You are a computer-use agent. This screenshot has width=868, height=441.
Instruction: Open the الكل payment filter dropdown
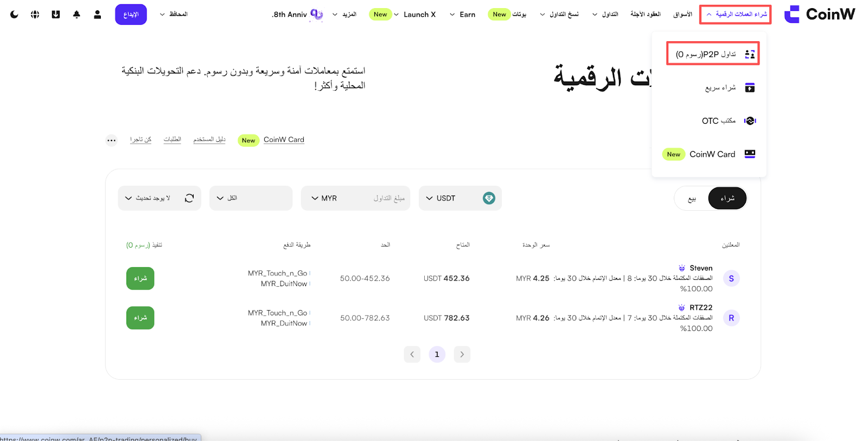[x=251, y=198]
